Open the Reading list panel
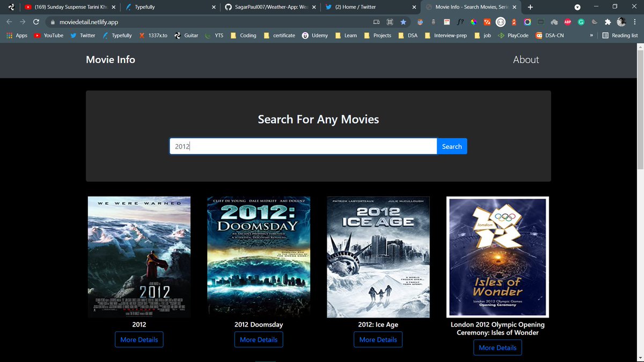The image size is (644, 362). pos(620,35)
